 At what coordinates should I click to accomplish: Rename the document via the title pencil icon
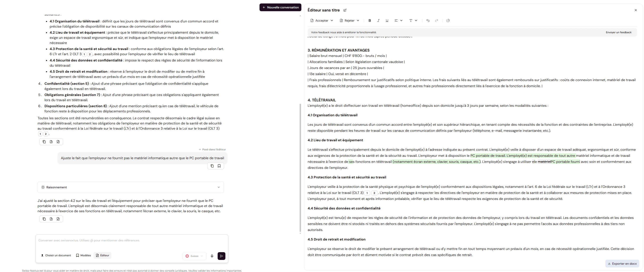(x=345, y=10)
